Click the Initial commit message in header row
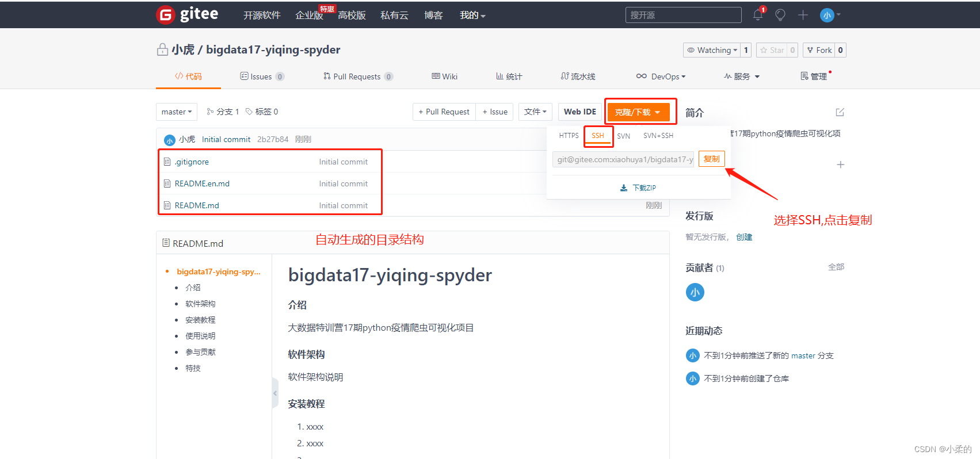Image resolution: width=980 pixels, height=459 pixels. [226, 139]
